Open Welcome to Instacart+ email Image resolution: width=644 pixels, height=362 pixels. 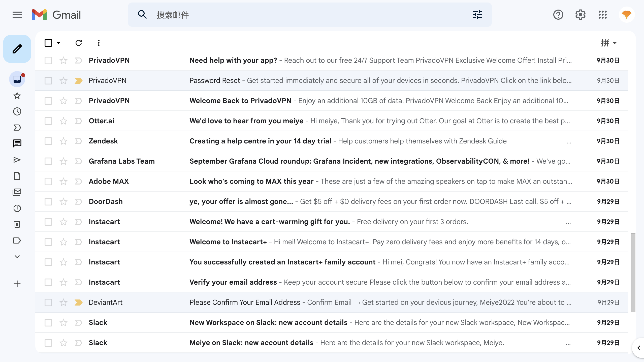pyautogui.click(x=332, y=242)
